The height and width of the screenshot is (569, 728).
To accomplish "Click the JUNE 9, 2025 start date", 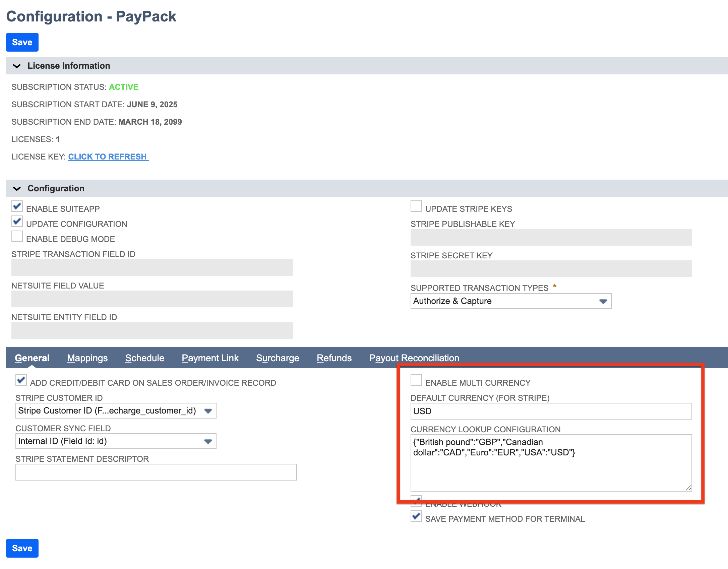I will click(x=152, y=104).
